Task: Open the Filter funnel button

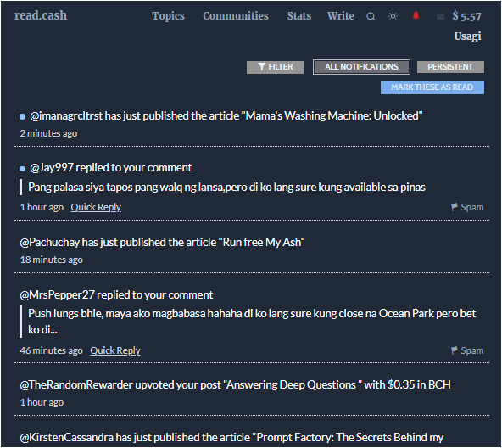Action: tap(275, 67)
